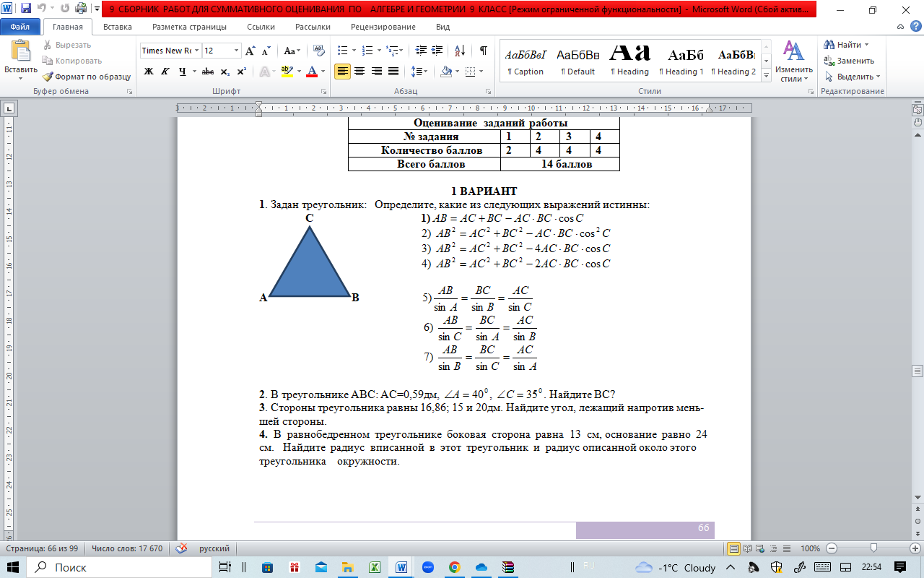Switch to the Ссылки tab

[x=261, y=27]
